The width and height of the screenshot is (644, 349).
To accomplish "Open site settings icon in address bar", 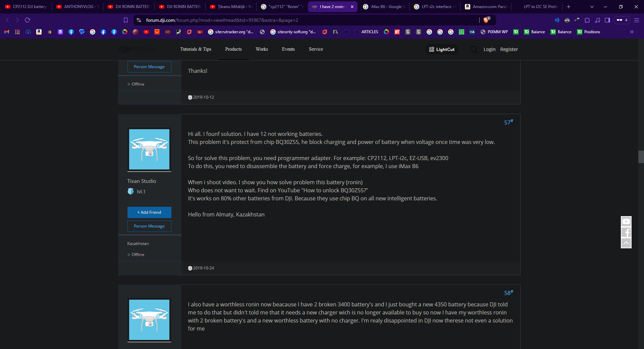I will point(139,20).
